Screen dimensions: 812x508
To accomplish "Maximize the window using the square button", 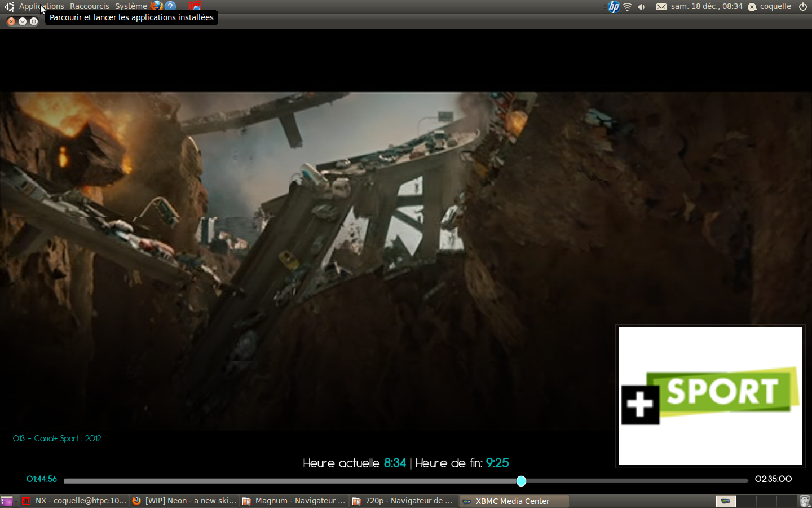I will (34, 21).
